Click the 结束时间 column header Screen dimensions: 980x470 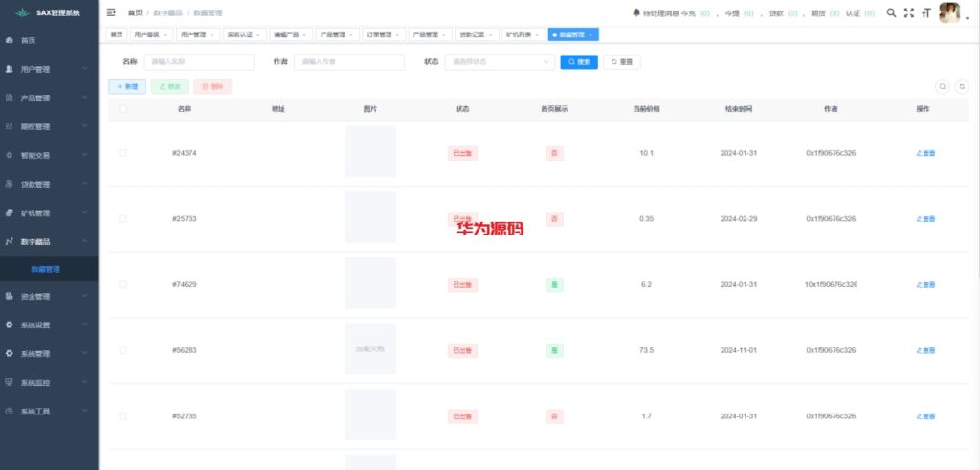pyautogui.click(x=738, y=109)
